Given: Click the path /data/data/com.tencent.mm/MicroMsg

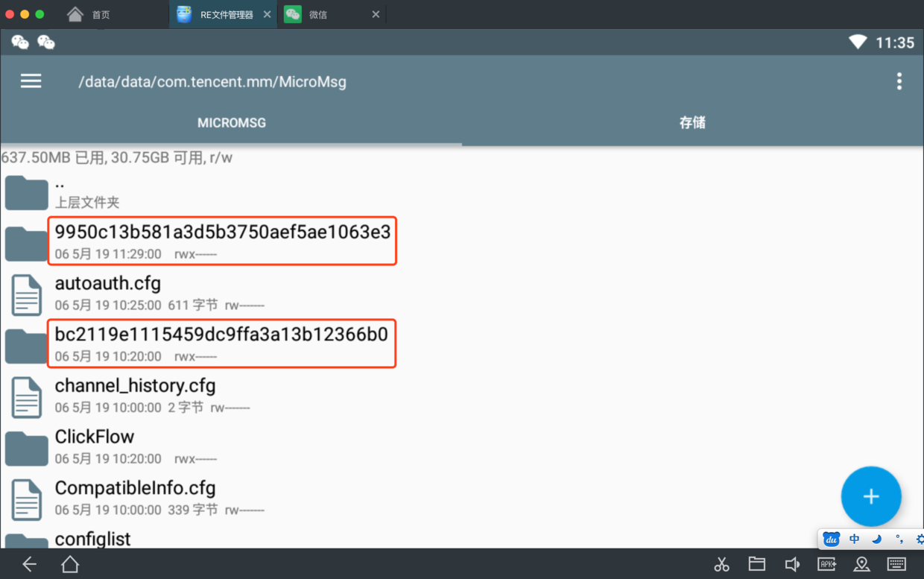Looking at the screenshot, I should click(212, 82).
